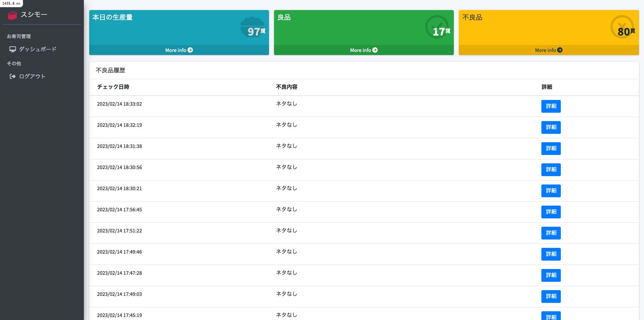This screenshot has height=320, width=644.
Task: Click the sushi logo icon in sidebar
Action: tap(12, 15)
